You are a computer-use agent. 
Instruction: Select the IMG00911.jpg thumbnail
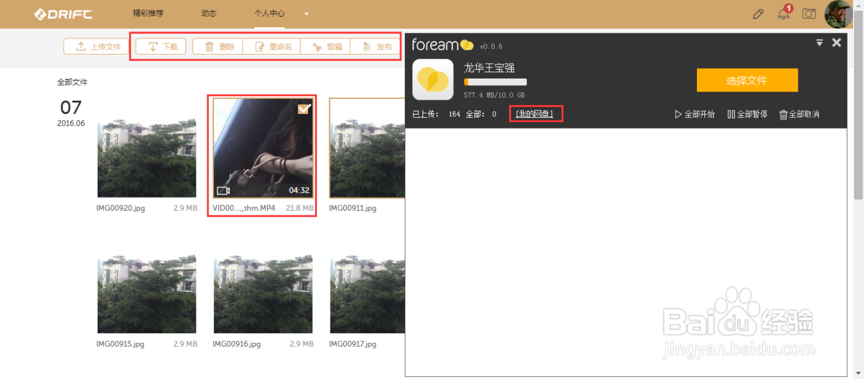(366, 148)
